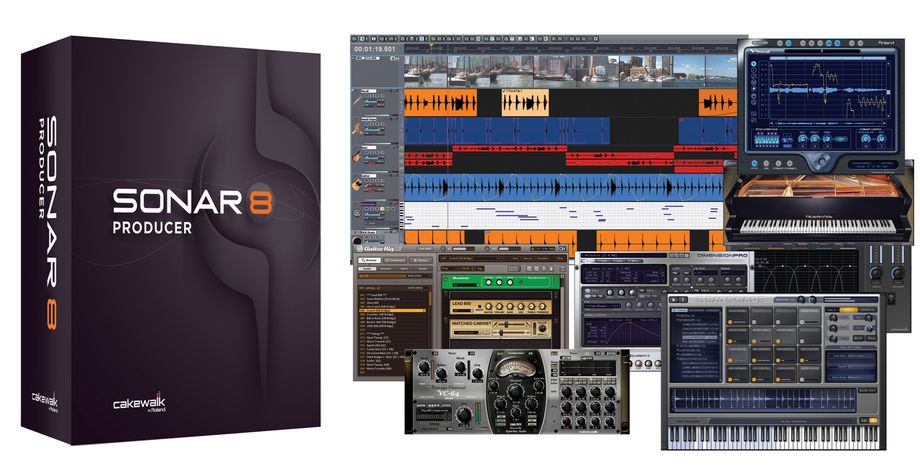
Task: Open the Guitar Rig preset name dropdown
Action: 471,258
